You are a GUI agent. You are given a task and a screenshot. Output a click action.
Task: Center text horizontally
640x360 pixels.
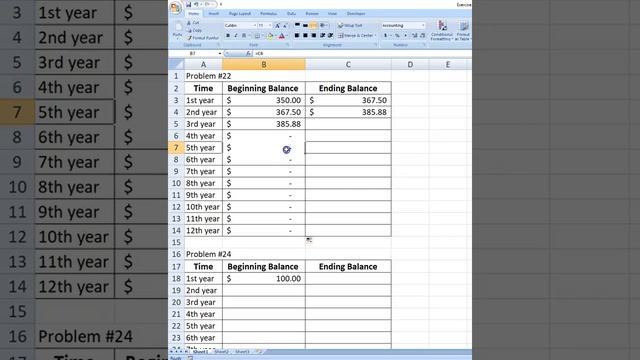[305, 35]
